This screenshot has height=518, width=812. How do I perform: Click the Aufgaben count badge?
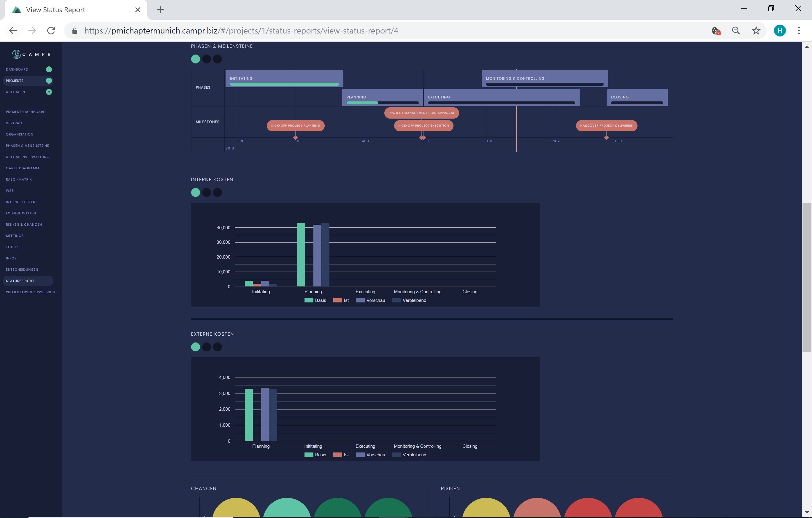point(49,92)
